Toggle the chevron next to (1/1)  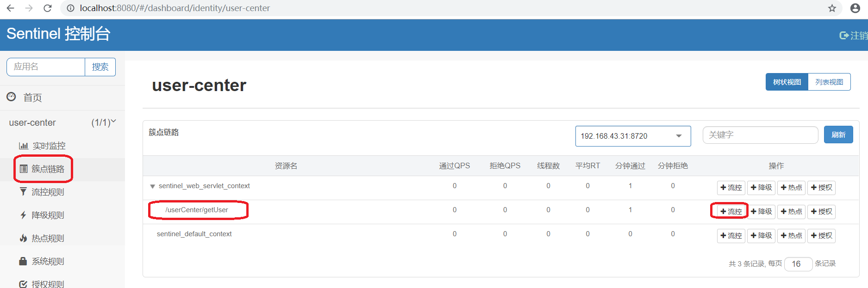point(113,122)
